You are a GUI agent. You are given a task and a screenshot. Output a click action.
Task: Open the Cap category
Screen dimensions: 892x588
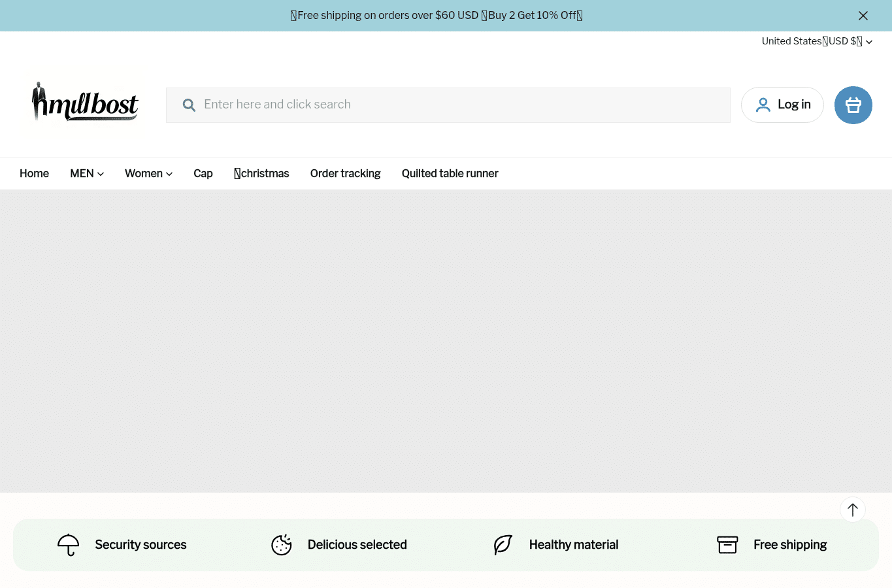coord(203,173)
